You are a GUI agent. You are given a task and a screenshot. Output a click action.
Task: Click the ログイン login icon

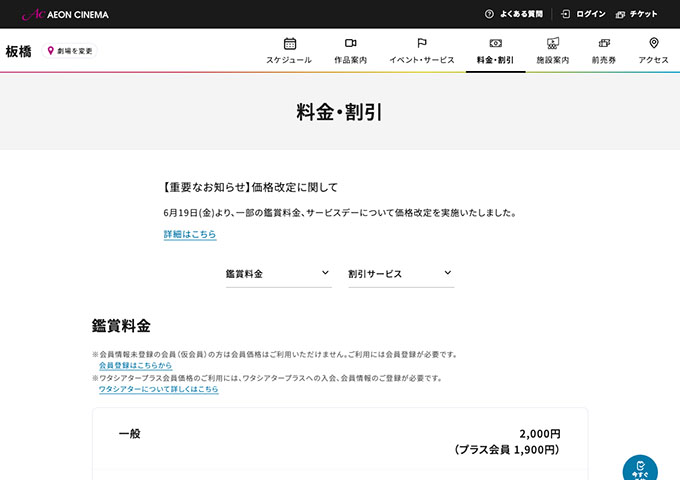565,14
